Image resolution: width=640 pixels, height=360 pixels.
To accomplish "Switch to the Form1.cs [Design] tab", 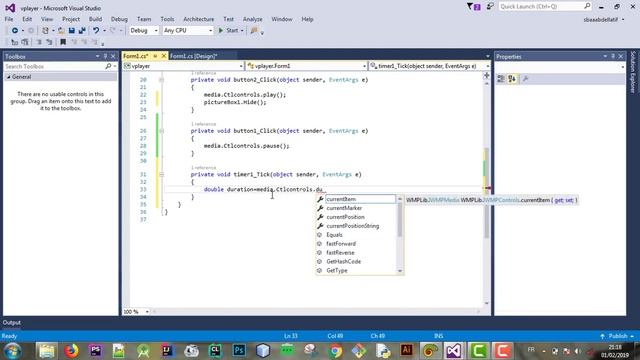I will pos(193,56).
